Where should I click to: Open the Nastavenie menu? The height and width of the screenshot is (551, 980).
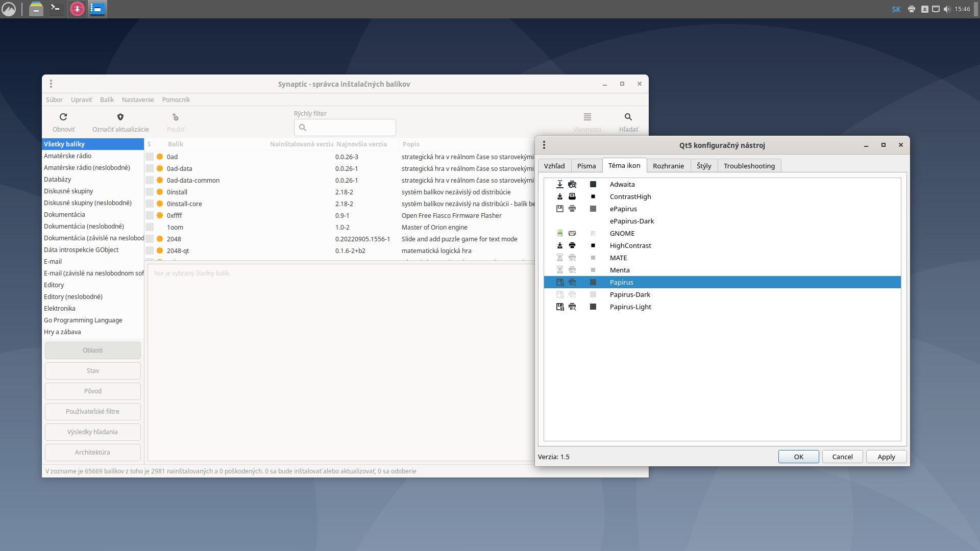point(138,99)
